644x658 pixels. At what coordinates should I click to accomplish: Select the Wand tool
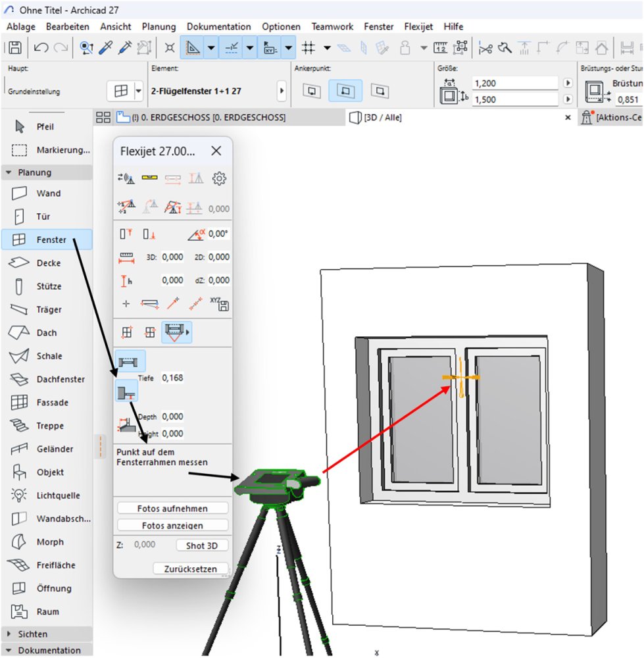(46, 193)
